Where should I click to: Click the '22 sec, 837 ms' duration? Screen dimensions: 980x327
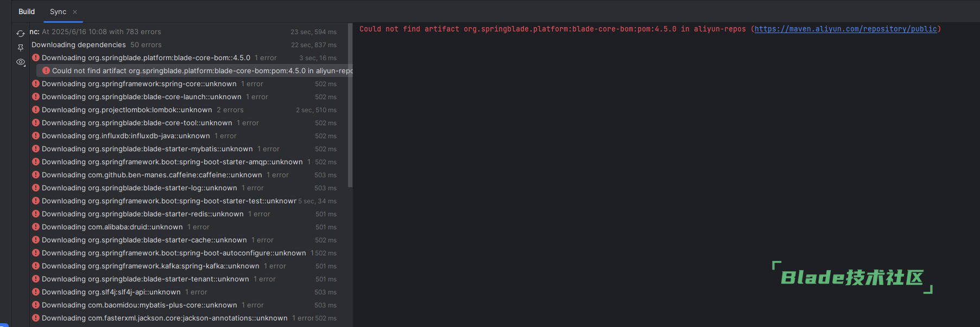click(314, 45)
